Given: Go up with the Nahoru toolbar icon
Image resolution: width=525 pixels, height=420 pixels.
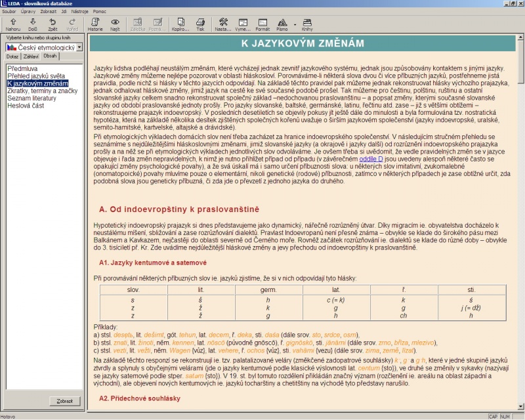Looking at the screenshot, I should point(13,24).
